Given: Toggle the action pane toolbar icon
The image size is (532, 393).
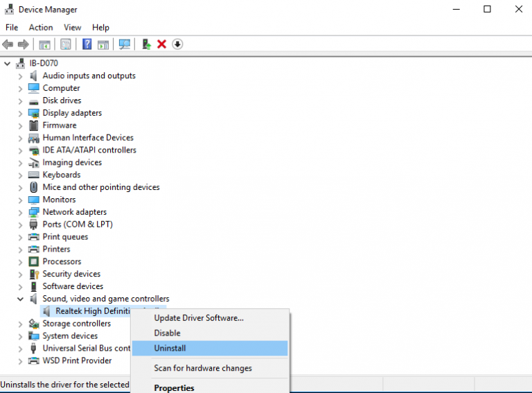Looking at the screenshot, I should point(103,44).
